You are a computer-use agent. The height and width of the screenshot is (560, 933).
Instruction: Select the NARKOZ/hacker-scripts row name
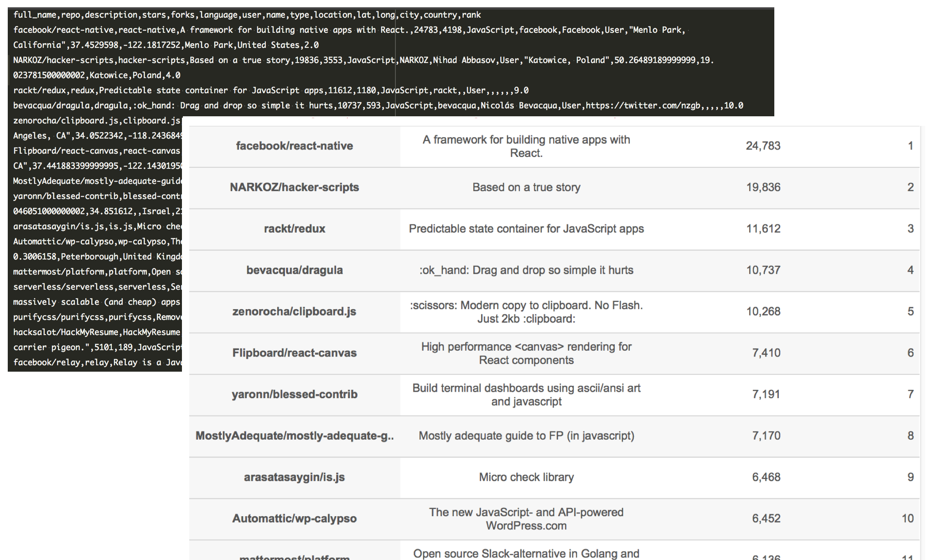[294, 187]
